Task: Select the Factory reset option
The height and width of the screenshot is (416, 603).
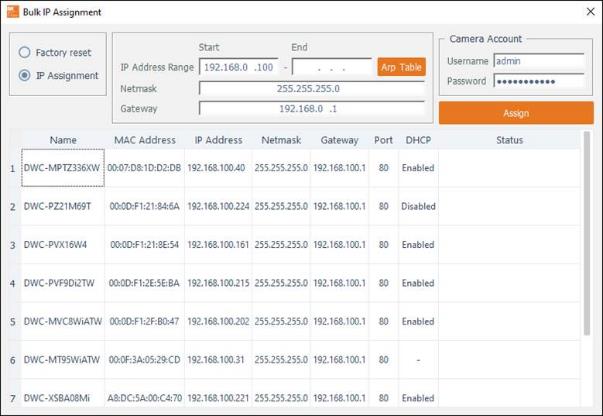Action: [x=25, y=52]
